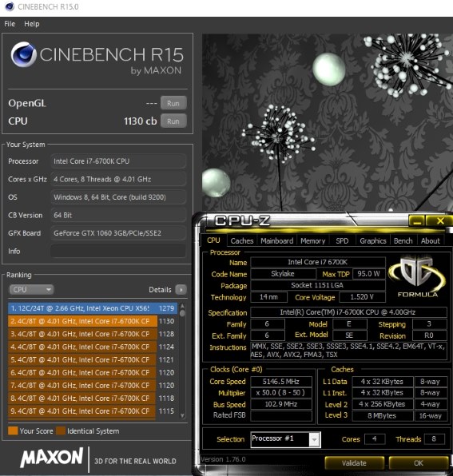Switch to the Bench tab in CPU-Z

click(403, 241)
